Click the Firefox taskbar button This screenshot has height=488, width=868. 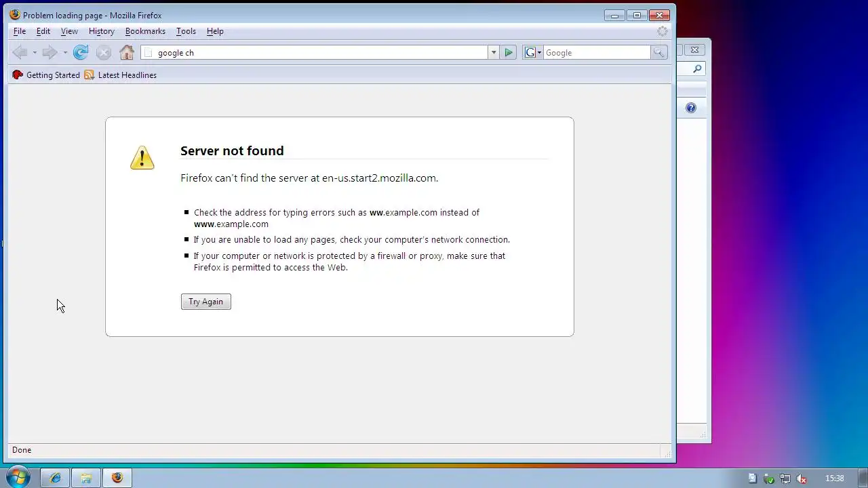tap(117, 478)
